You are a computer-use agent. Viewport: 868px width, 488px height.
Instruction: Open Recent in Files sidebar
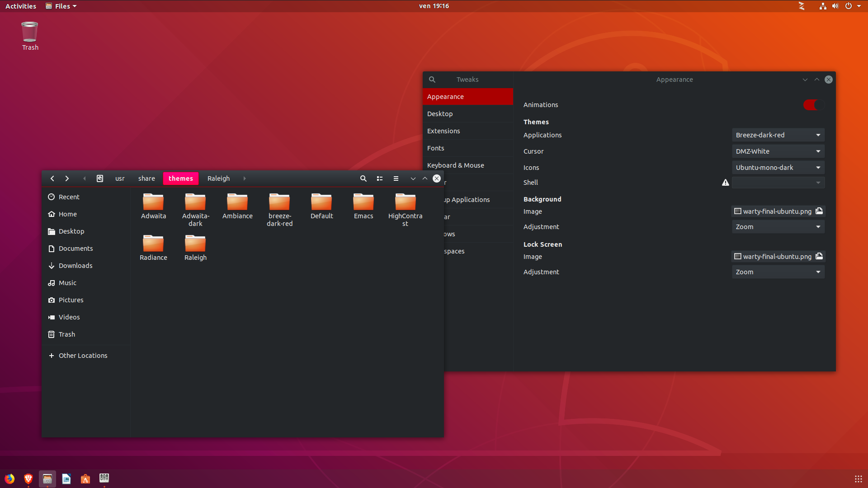click(86, 197)
